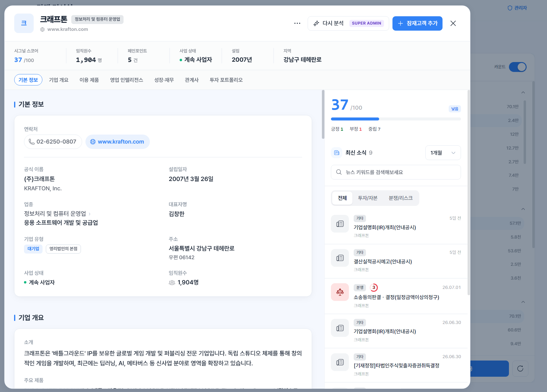
Task: Click the people icon beside 1,904명
Action: pos(172,283)
